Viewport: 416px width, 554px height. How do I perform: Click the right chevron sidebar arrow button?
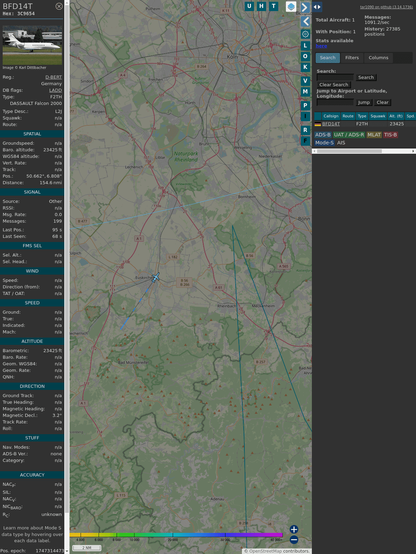(x=305, y=7)
